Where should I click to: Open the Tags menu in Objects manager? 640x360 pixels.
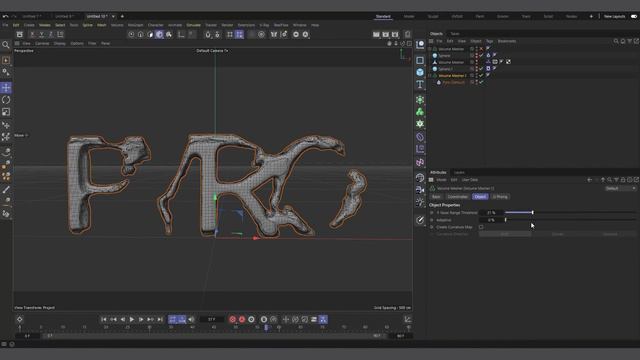click(489, 41)
